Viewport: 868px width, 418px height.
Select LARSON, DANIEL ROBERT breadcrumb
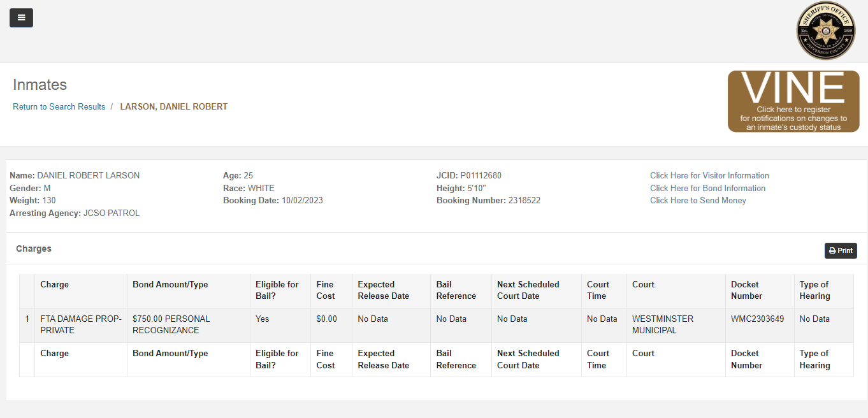pos(174,107)
